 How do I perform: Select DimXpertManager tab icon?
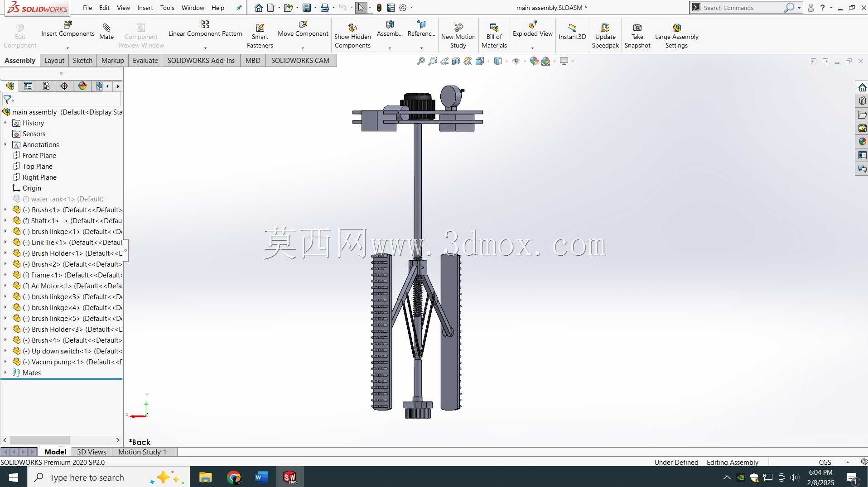click(64, 86)
